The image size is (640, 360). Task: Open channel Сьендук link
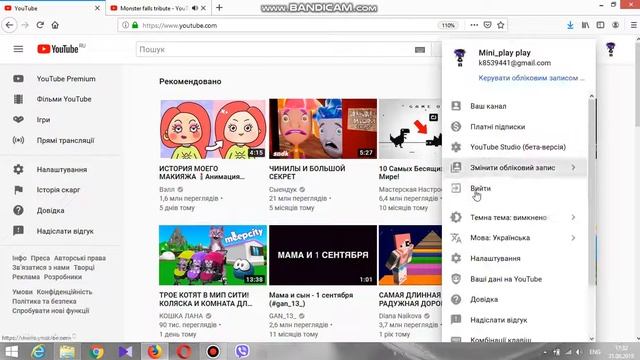(x=283, y=189)
